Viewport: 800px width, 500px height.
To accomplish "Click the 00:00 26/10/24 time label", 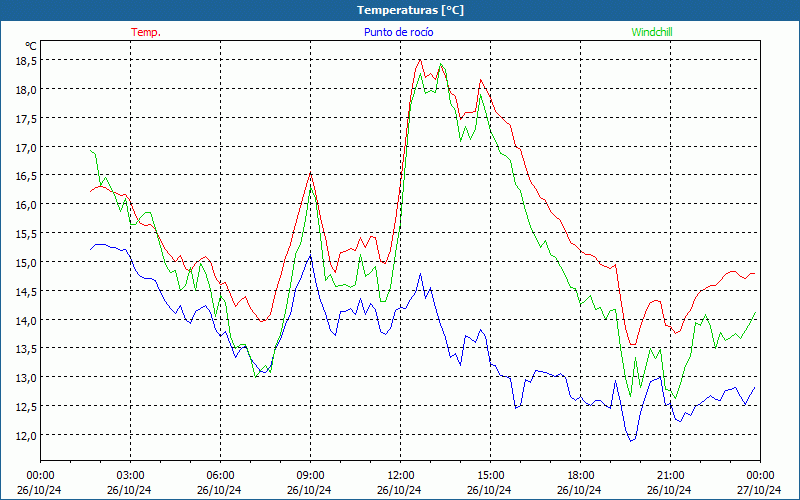I will 40,483.
